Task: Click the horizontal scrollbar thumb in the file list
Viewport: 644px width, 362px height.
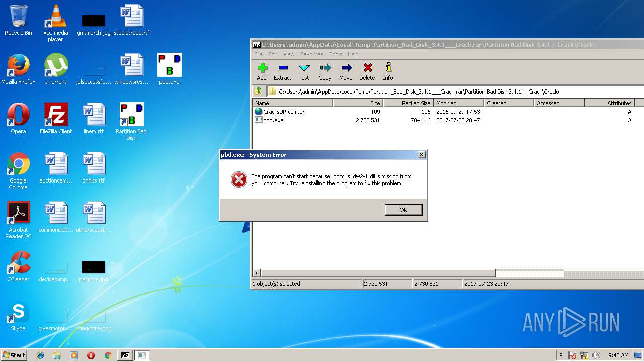Action: [x=378, y=273]
